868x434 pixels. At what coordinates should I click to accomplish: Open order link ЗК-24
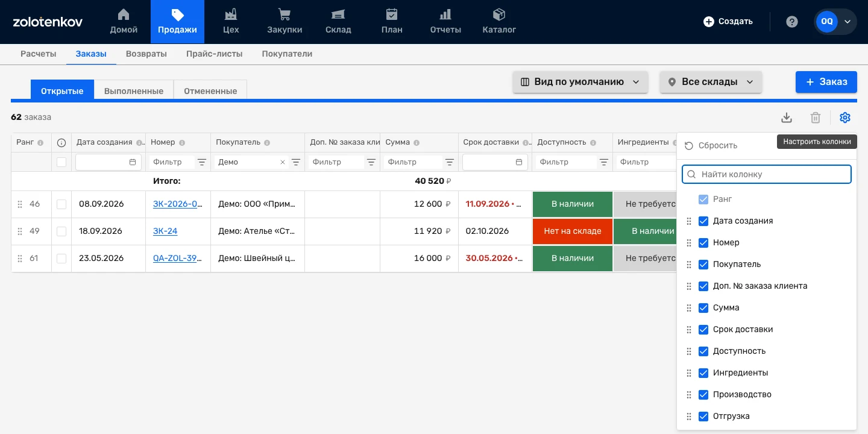165,231
